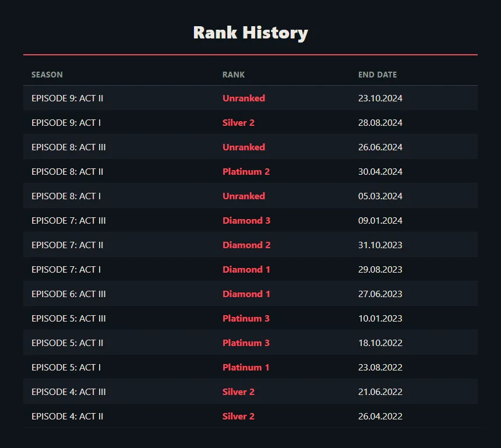Viewport: 501px width, 448px height.
Task: Click the EPISODE 8: ACT III season cell
Action: tap(69, 147)
